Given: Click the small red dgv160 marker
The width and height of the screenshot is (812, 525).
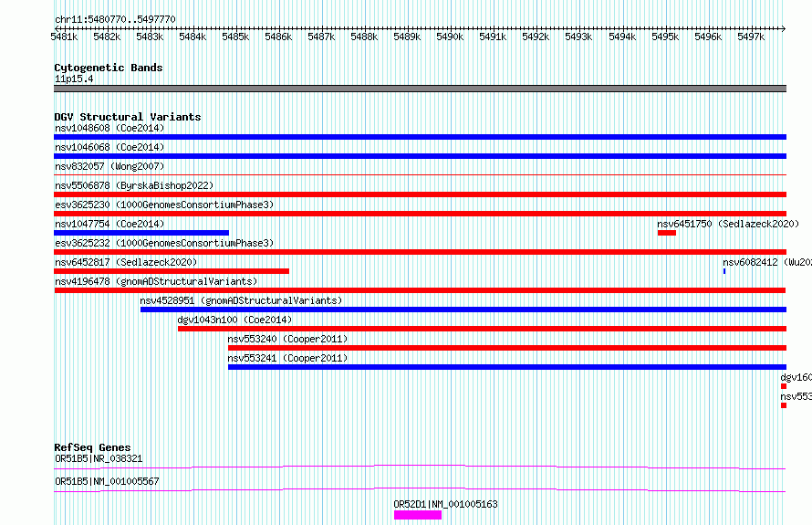Looking at the screenshot, I should [784, 386].
